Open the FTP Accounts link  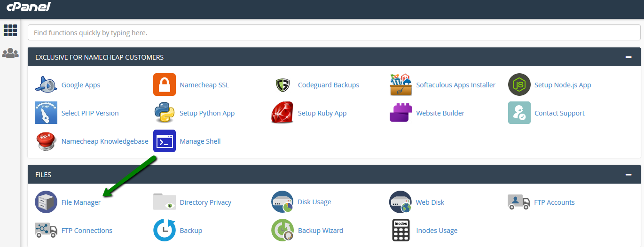[554, 202]
